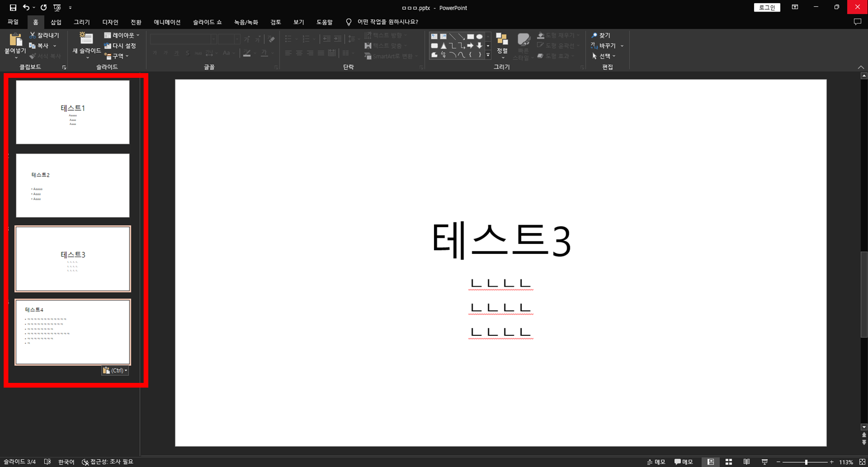Select the arrow line shape
Viewport: 868px width, 467px height.
click(x=461, y=37)
